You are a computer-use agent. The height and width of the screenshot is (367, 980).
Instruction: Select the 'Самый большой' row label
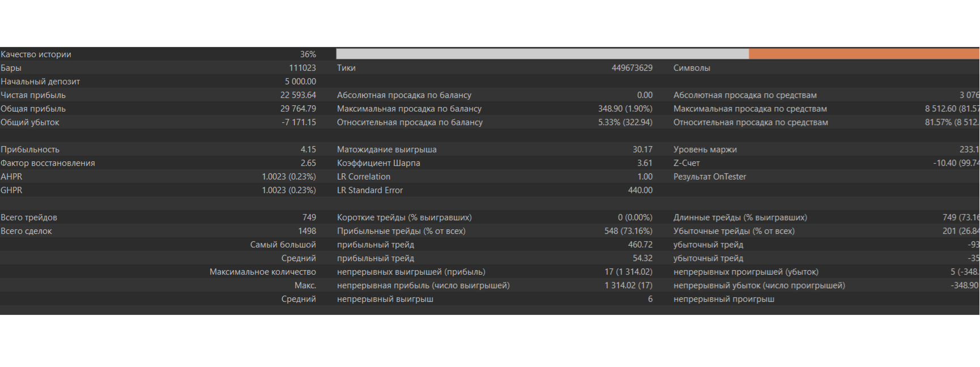(283, 245)
